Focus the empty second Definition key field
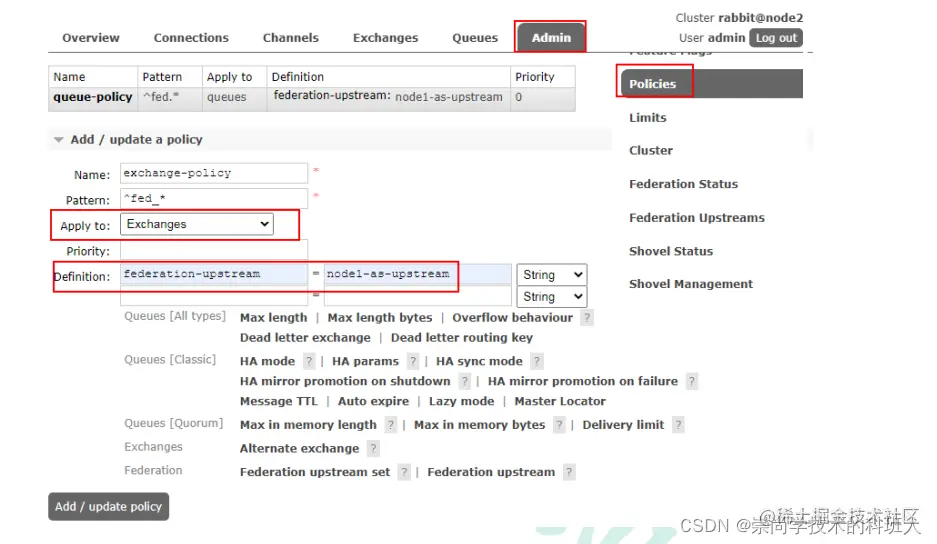This screenshot has height=544, width=937. click(x=214, y=297)
